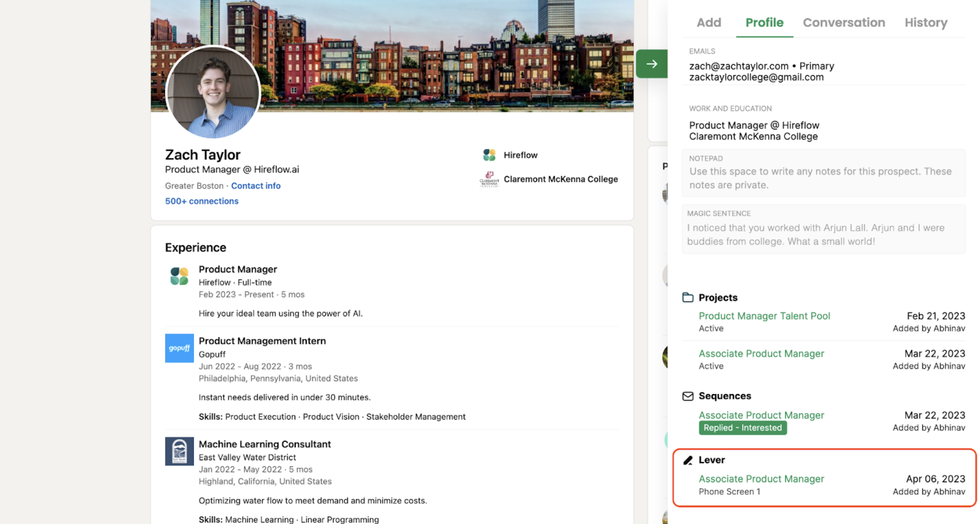The width and height of the screenshot is (980, 524).
Task: Click the Lever pencil icon
Action: [688, 460]
